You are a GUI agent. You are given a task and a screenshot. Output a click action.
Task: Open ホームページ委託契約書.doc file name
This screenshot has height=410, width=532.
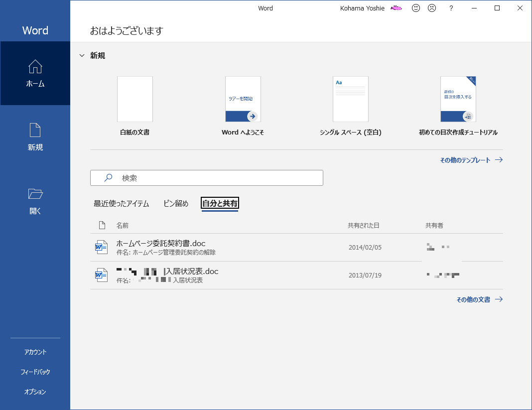[x=161, y=243]
